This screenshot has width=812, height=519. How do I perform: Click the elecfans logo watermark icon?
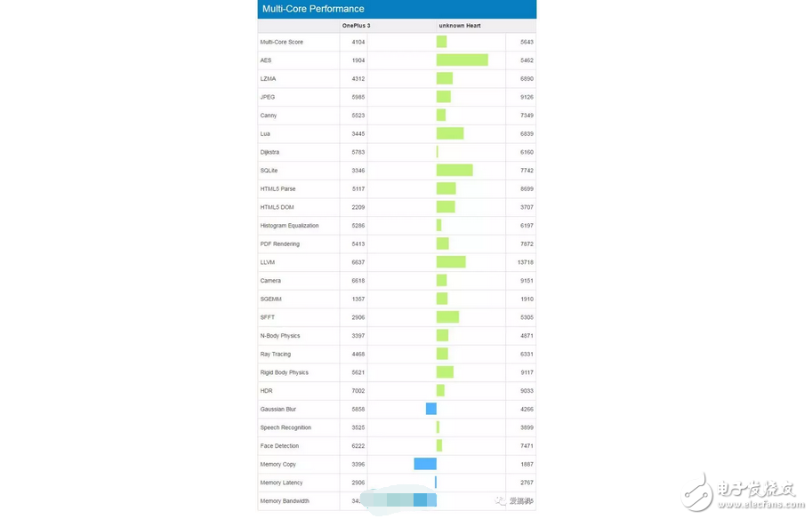tap(696, 491)
